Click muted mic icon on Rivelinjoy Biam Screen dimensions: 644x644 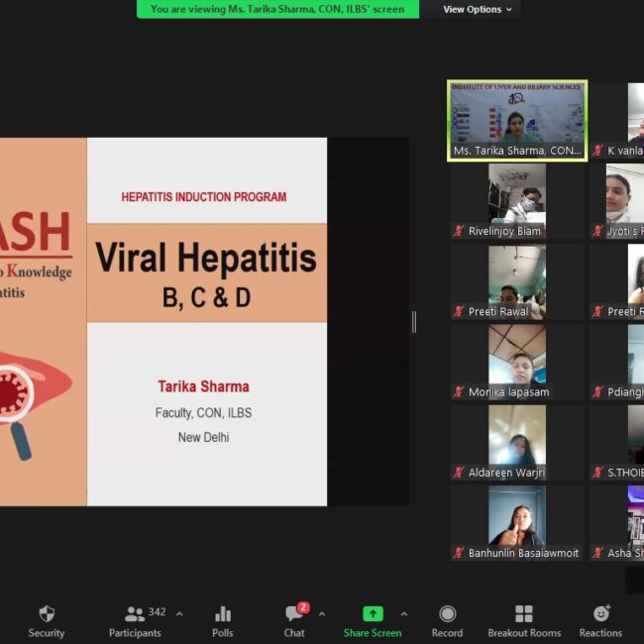pyautogui.click(x=459, y=232)
